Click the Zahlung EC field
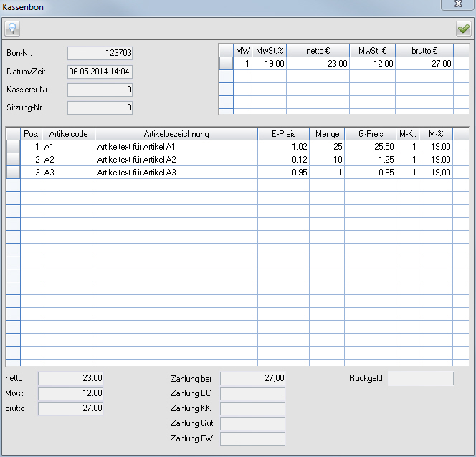 [x=252, y=393]
